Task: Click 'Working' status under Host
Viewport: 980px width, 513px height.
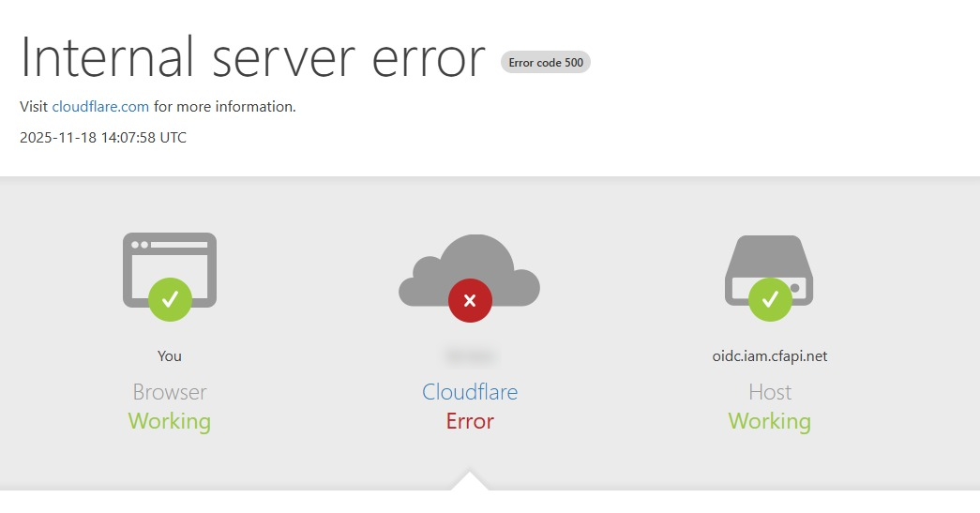Action: (x=769, y=421)
